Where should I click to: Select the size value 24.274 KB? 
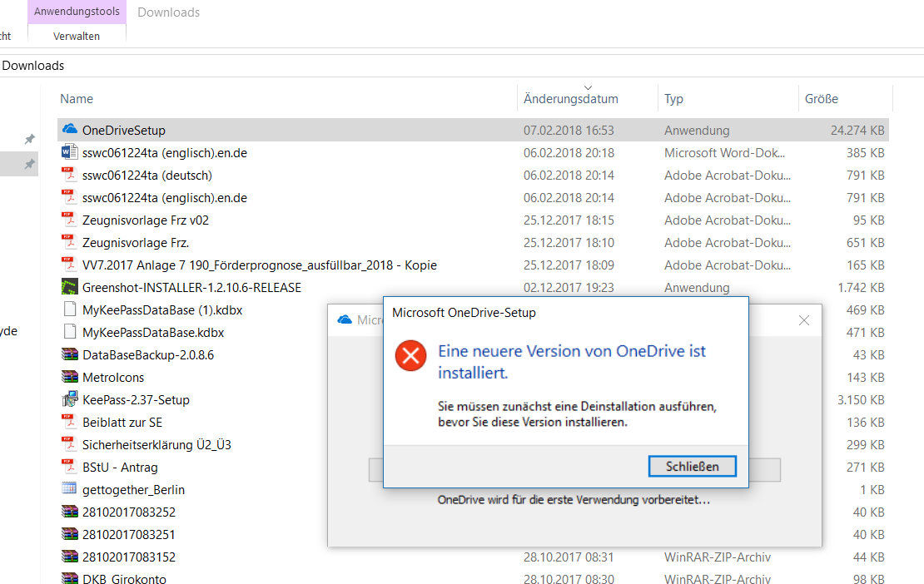coord(857,130)
